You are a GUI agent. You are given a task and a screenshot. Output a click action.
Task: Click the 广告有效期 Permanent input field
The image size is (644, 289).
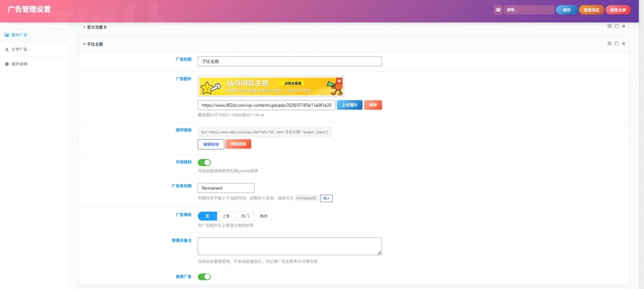(226, 188)
